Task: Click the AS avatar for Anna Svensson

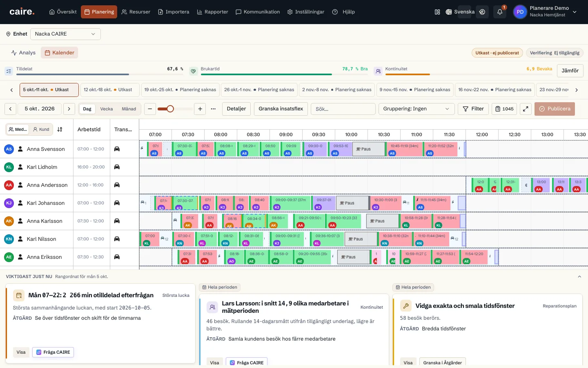Action: click(x=9, y=149)
